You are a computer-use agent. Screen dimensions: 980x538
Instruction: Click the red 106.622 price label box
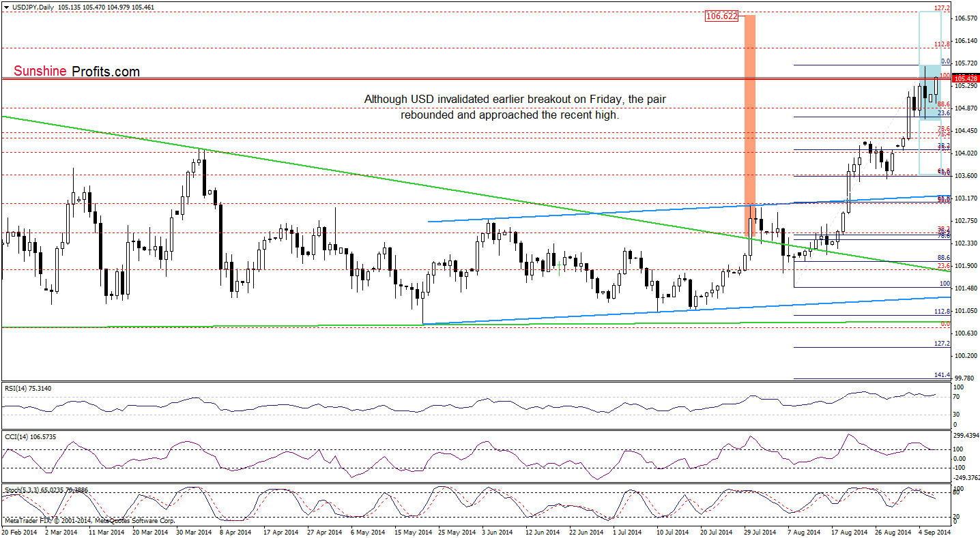pyautogui.click(x=723, y=16)
